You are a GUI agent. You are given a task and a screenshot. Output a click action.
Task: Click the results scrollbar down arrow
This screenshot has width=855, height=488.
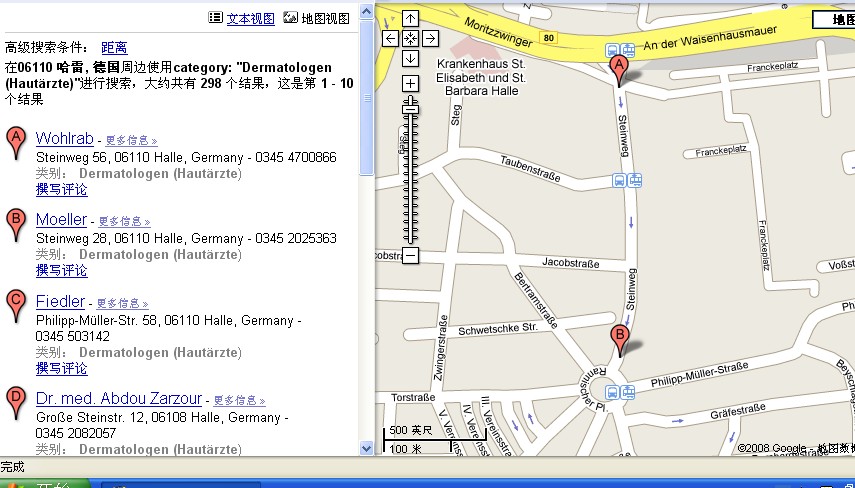click(x=366, y=448)
